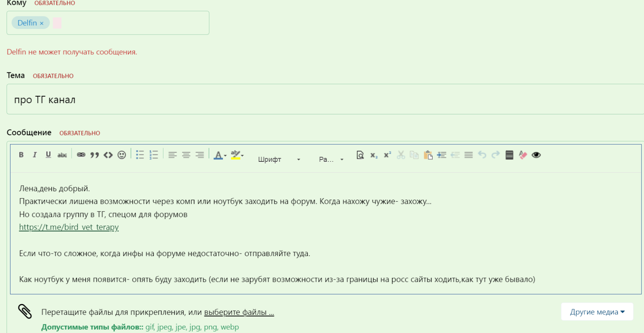Screen dimensions: 644x333
Task: Apply strikethrough formatting
Action: (62, 155)
